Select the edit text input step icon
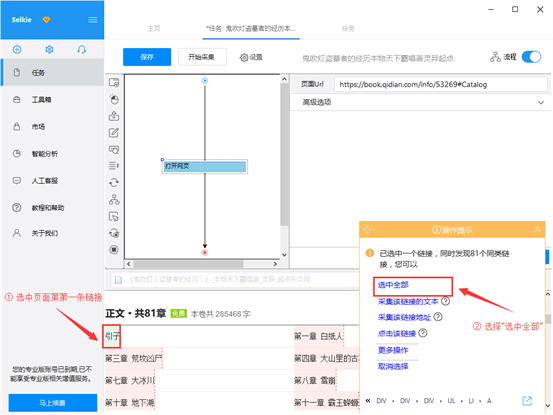 pyautogui.click(x=114, y=133)
